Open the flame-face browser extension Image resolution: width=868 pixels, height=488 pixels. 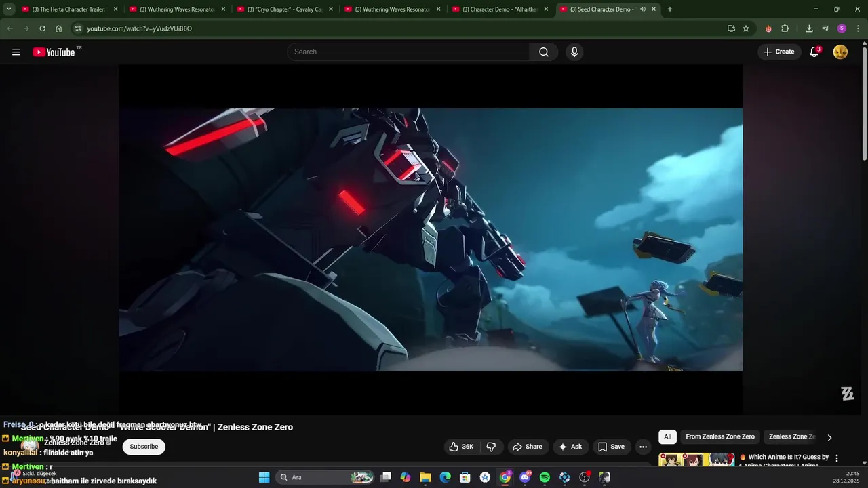click(x=768, y=28)
